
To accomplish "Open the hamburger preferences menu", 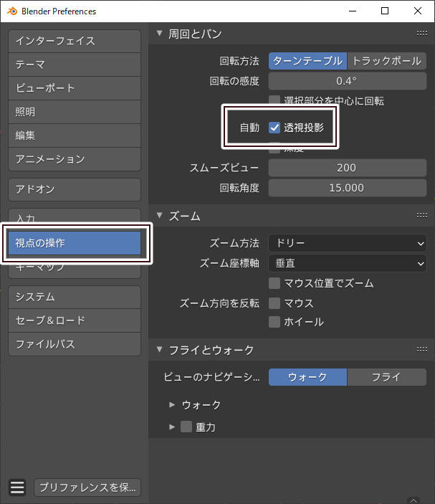I will click(17, 488).
